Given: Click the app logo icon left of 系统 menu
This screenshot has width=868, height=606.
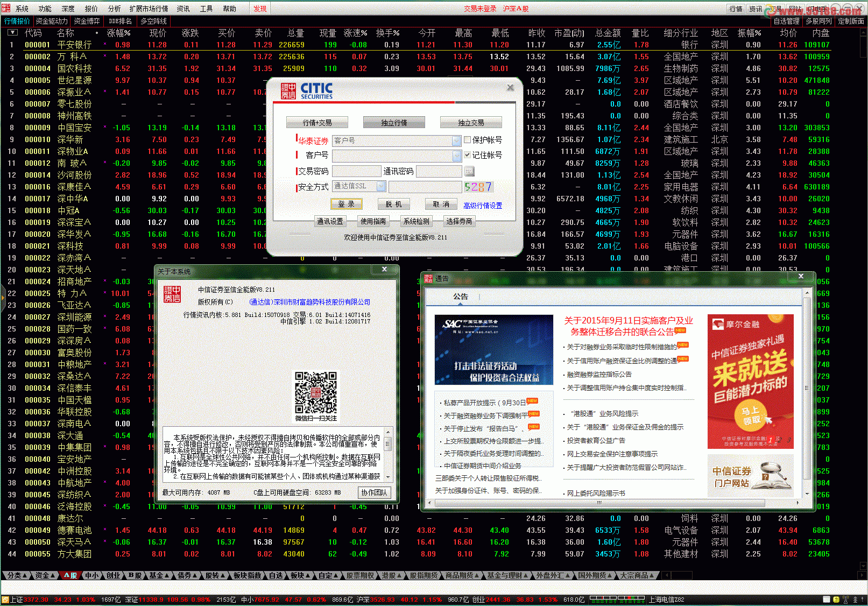Looking at the screenshot, I should pyautogui.click(x=6, y=8).
